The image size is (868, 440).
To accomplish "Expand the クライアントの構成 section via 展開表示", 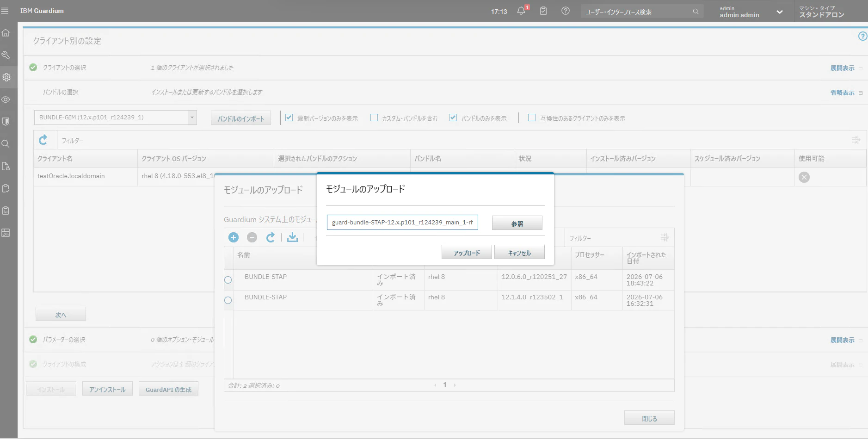I will tap(843, 365).
